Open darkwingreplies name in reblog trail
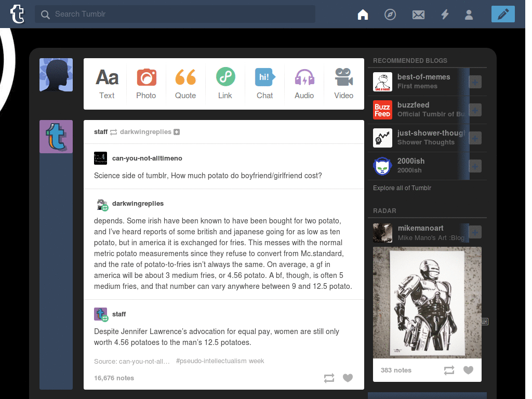The height and width of the screenshot is (399, 532). (138, 203)
